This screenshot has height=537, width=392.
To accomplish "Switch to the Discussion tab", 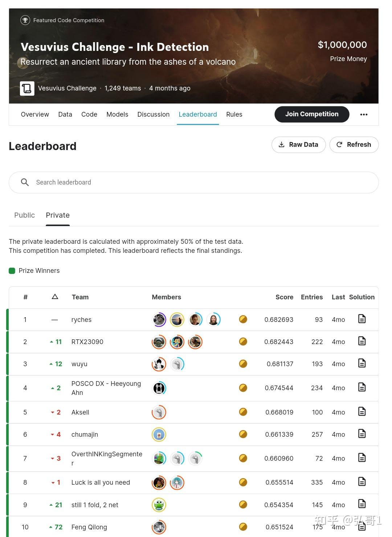I will click(154, 114).
